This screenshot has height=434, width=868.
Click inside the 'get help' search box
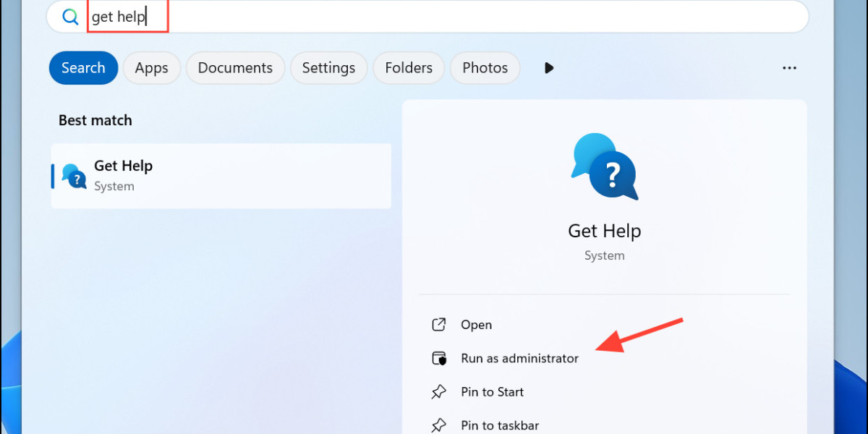pyautogui.click(x=434, y=17)
